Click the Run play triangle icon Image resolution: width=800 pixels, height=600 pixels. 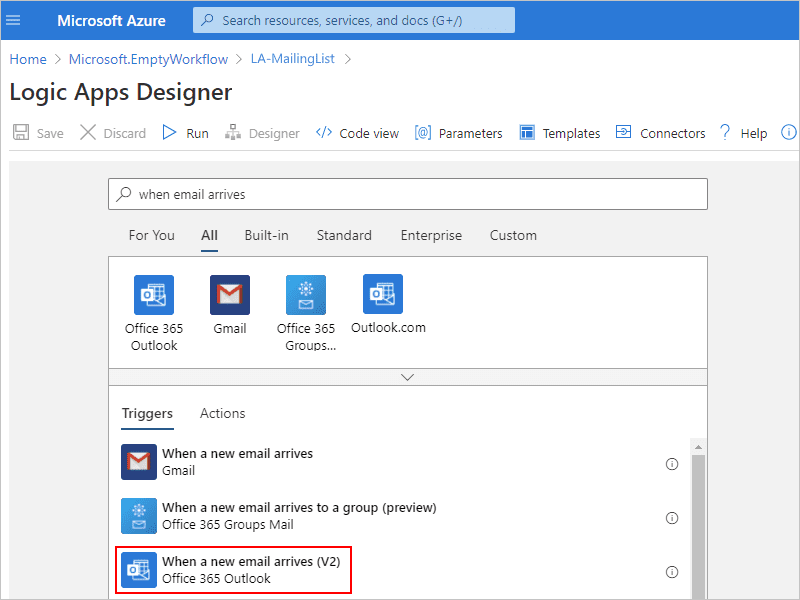pyautogui.click(x=169, y=133)
